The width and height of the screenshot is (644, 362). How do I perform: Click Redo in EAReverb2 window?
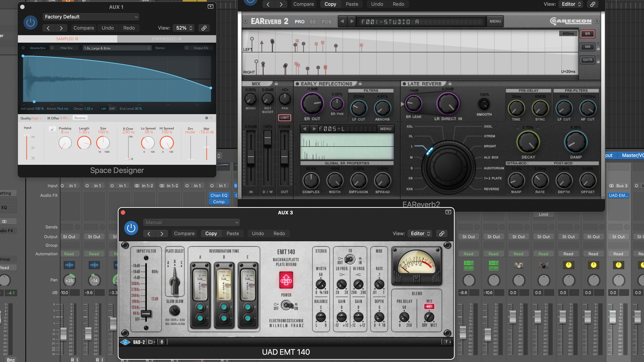pyautogui.click(x=398, y=4)
